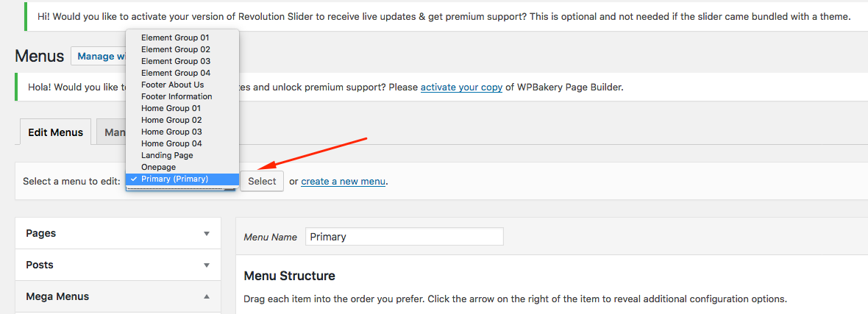Choose Element Group 01 from dropdown list

pos(182,38)
